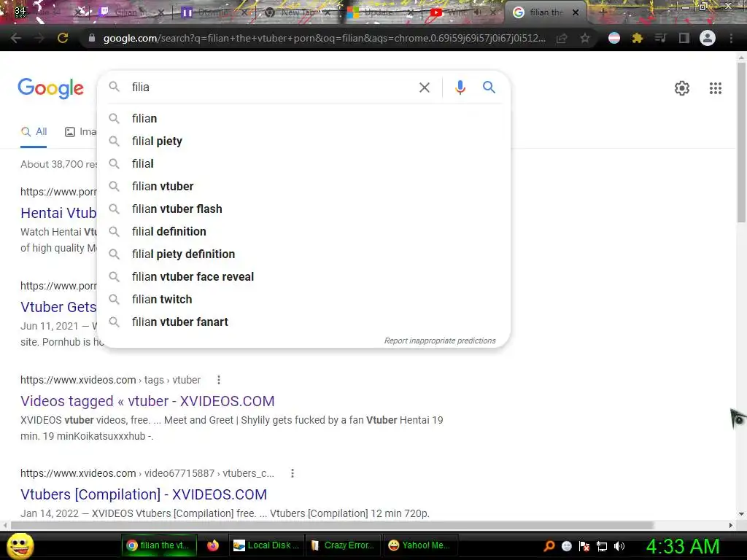Click the horizontal scrollbar thumb

[x=332, y=525]
